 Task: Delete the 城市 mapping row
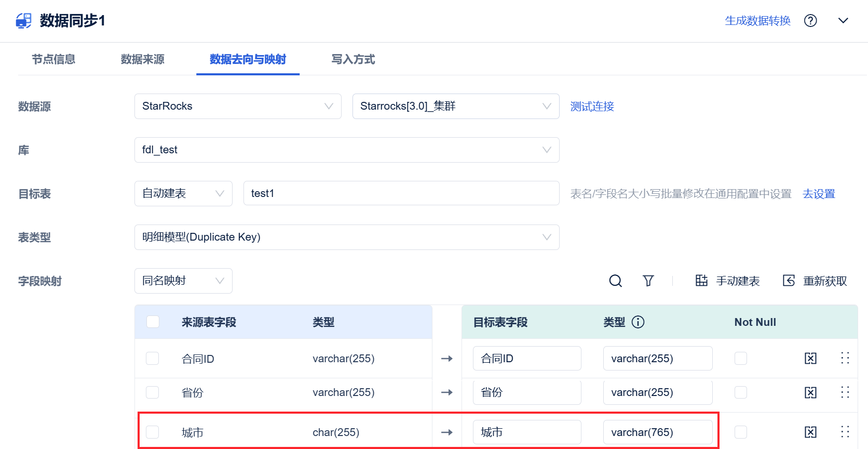point(810,432)
